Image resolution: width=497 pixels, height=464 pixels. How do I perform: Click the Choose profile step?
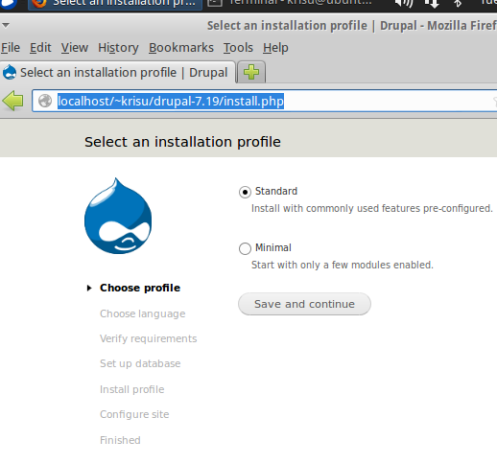pyautogui.click(x=140, y=288)
